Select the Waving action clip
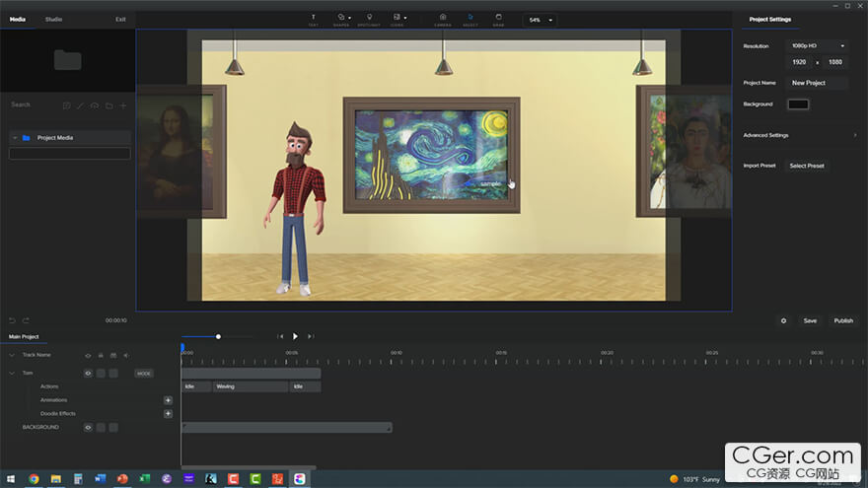The image size is (868, 488). click(x=251, y=386)
